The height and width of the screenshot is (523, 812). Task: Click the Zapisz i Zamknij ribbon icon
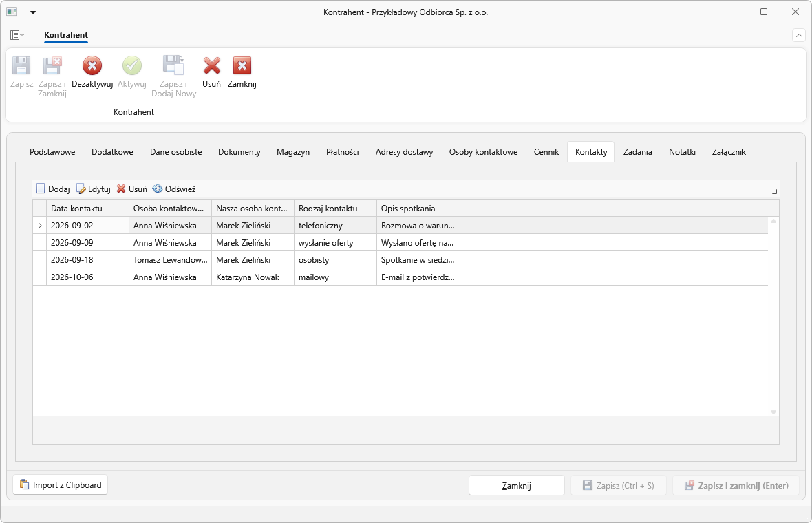[52, 66]
